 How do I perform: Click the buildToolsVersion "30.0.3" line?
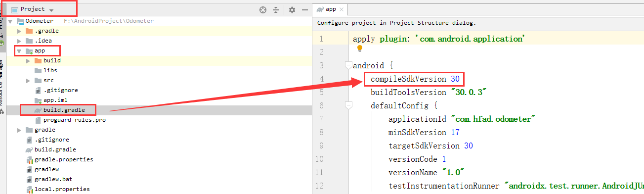(429, 92)
